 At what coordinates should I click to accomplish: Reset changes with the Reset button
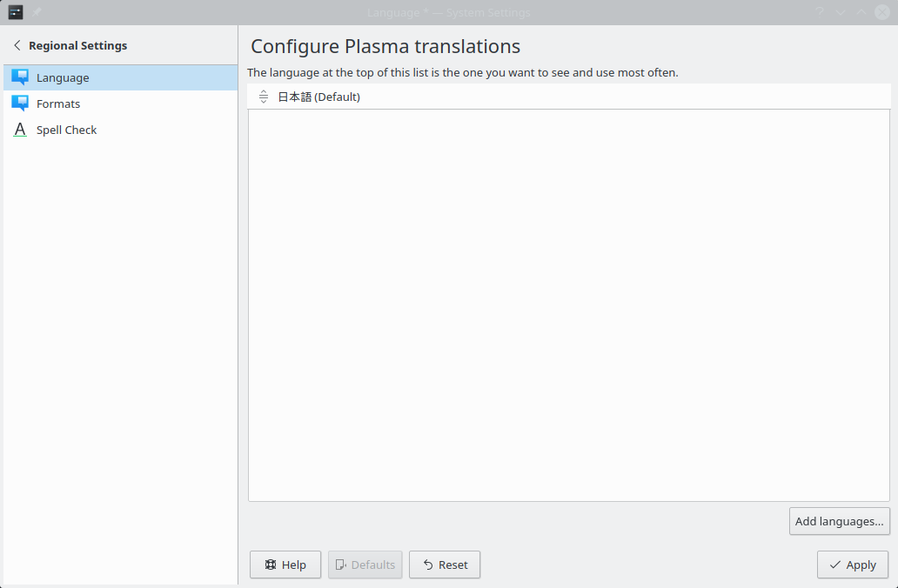[x=445, y=565]
